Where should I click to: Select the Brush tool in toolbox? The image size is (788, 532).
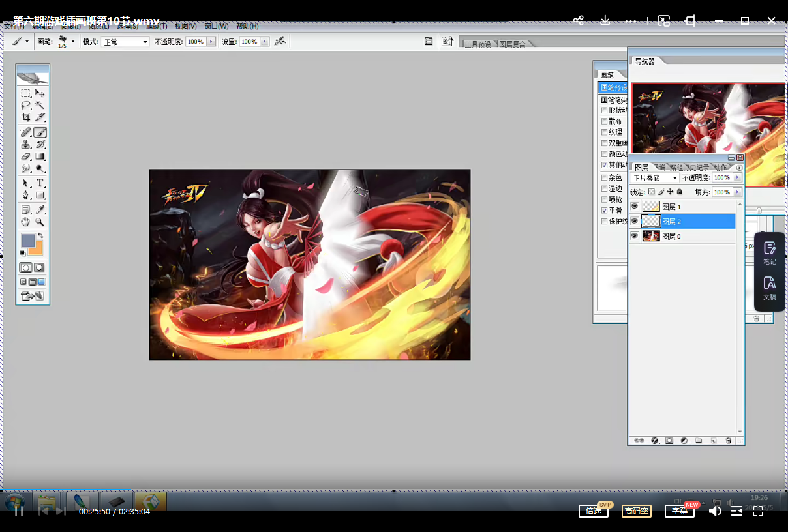coord(40,132)
